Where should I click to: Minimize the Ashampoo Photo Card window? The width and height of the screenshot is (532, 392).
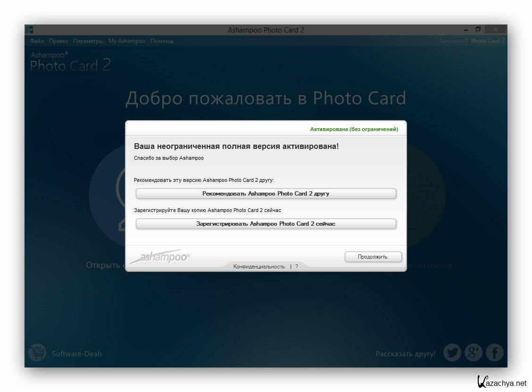pos(465,29)
